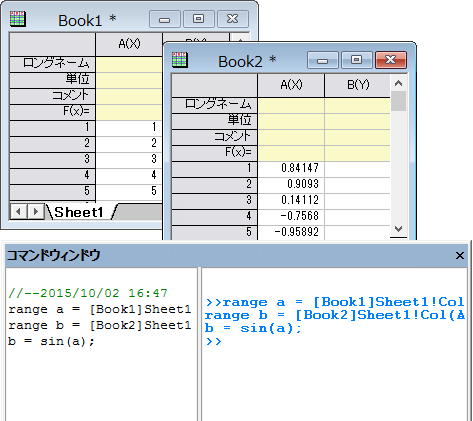The height and width of the screenshot is (421, 473).
Task: Select column A(X) header in Book2
Action: tap(291, 85)
